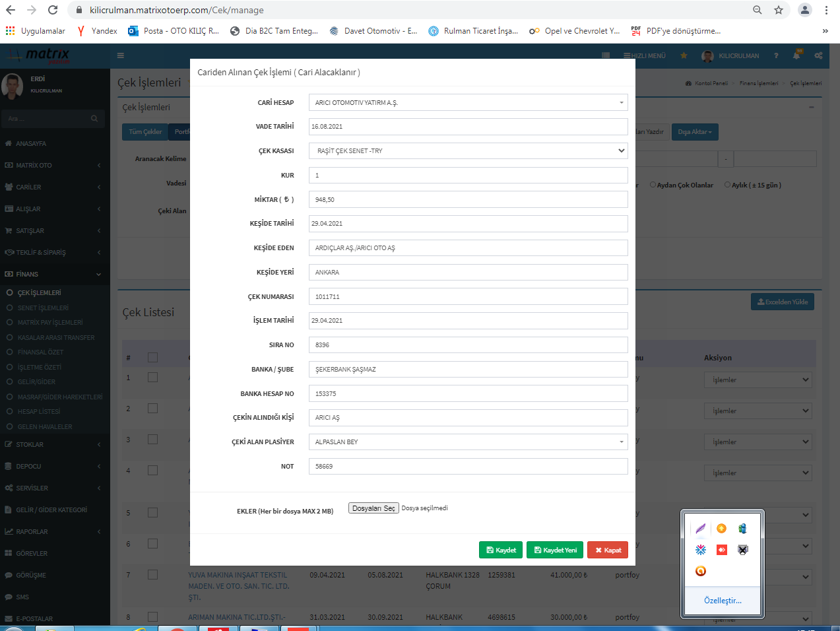Click the sidebar search magnifier icon
Image resolution: width=840 pixels, height=631 pixels.
(x=94, y=119)
